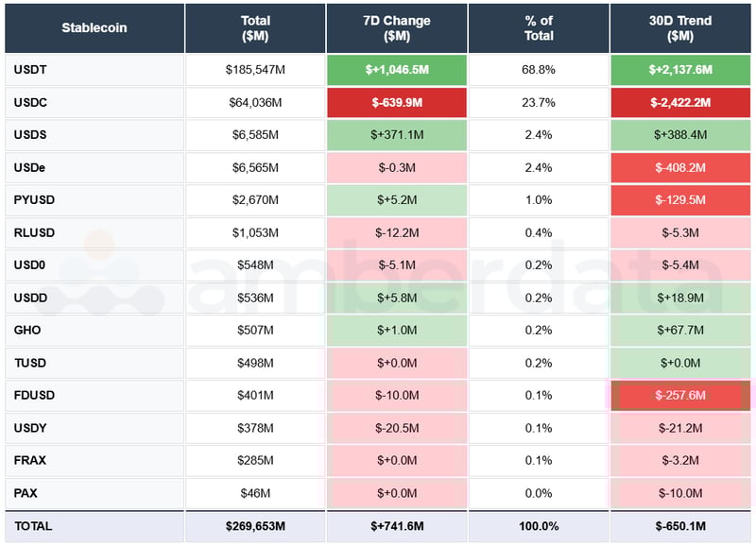This screenshot has height=546, width=756.
Task: Select the USDT row label
Action: click(31, 70)
